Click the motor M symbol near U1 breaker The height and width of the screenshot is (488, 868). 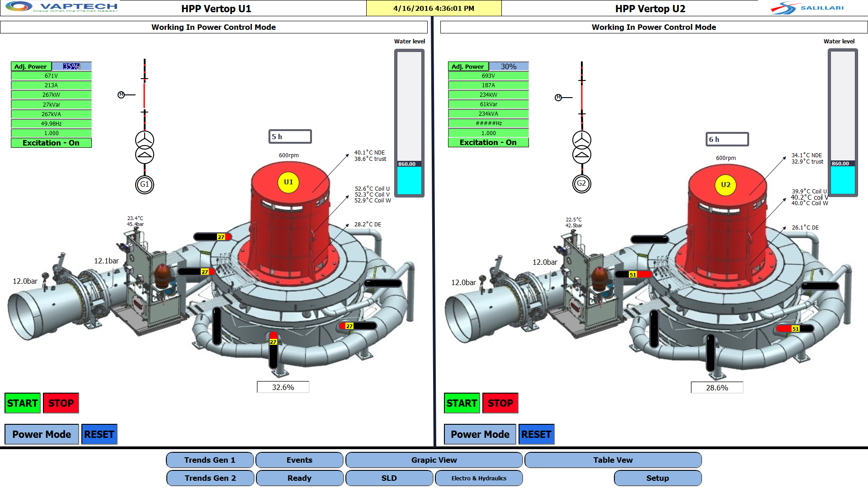(x=121, y=94)
